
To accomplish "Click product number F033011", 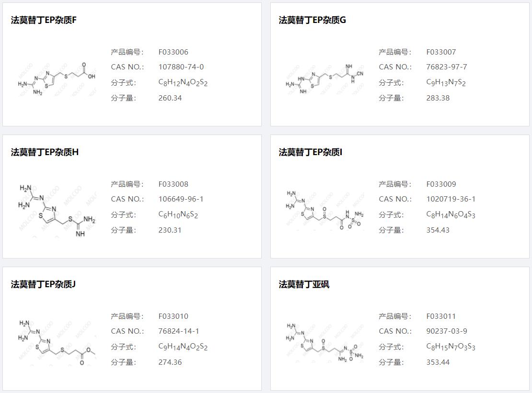I will pos(441,316).
